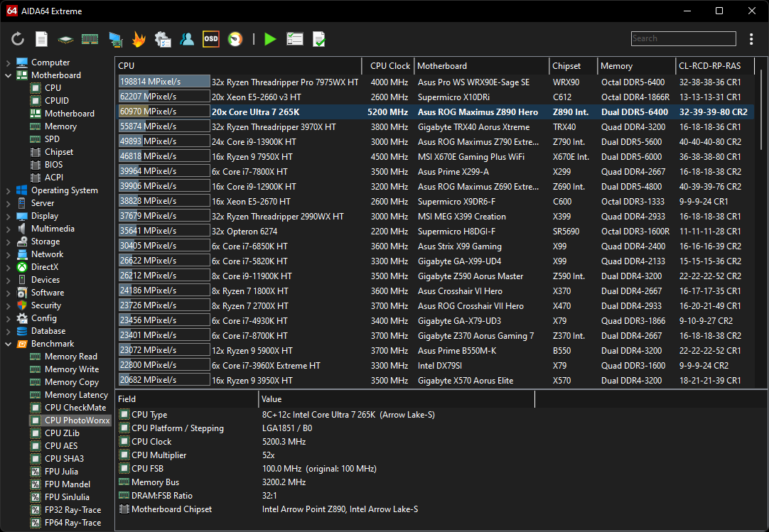Screen dimensions: 769x532
Task: Click the gauge sensor toolbar icon
Action: (x=235, y=39)
